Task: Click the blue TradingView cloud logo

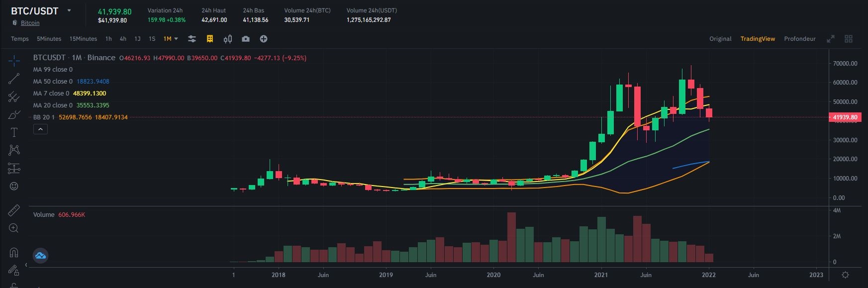Action: point(40,256)
